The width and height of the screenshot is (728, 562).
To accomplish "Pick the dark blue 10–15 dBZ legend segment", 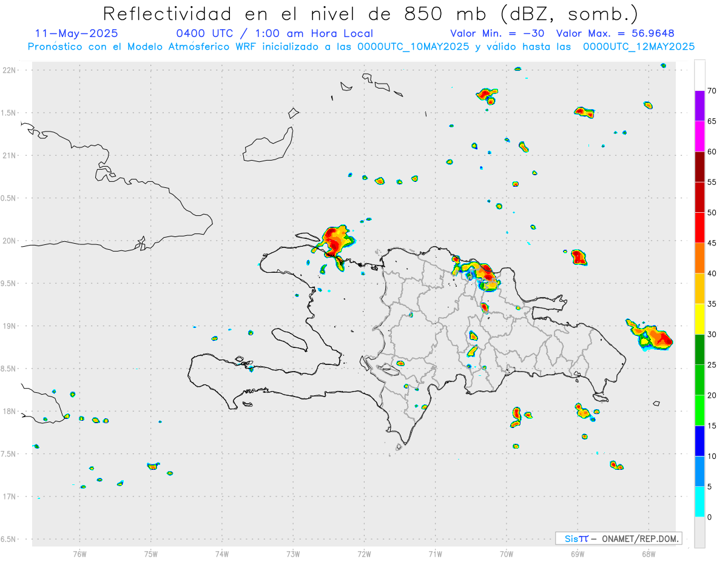I will pos(699,441).
